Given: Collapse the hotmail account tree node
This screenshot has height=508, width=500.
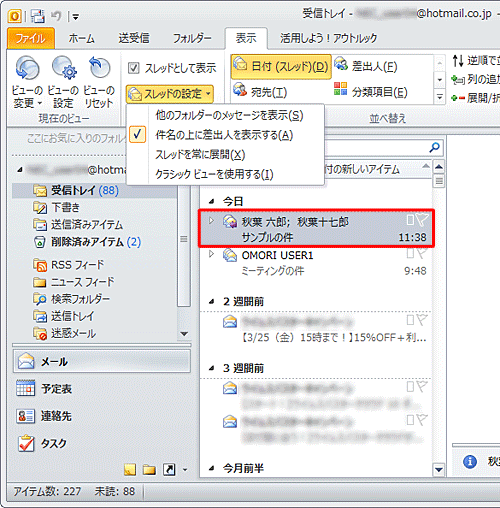Looking at the screenshot, I should 20,170.
